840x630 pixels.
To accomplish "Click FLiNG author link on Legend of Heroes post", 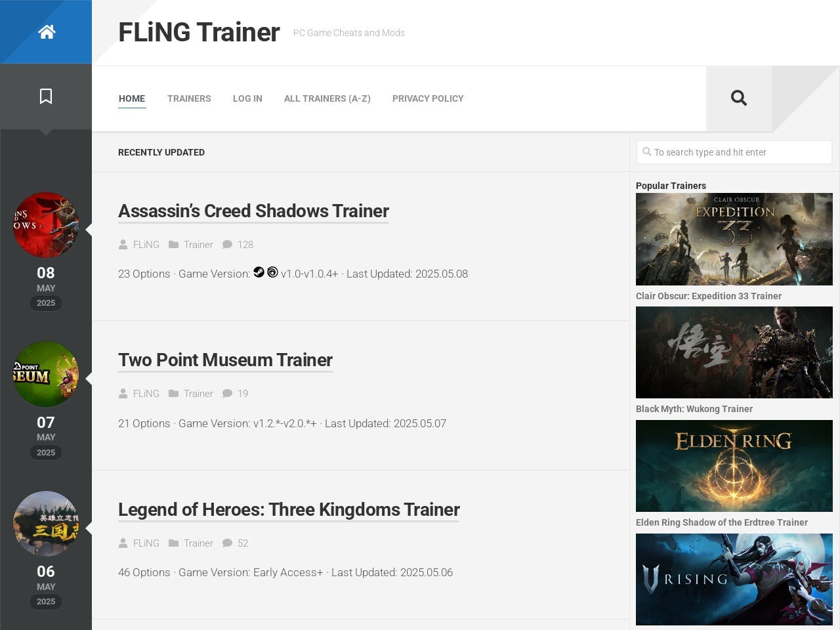I will coord(146,543).
